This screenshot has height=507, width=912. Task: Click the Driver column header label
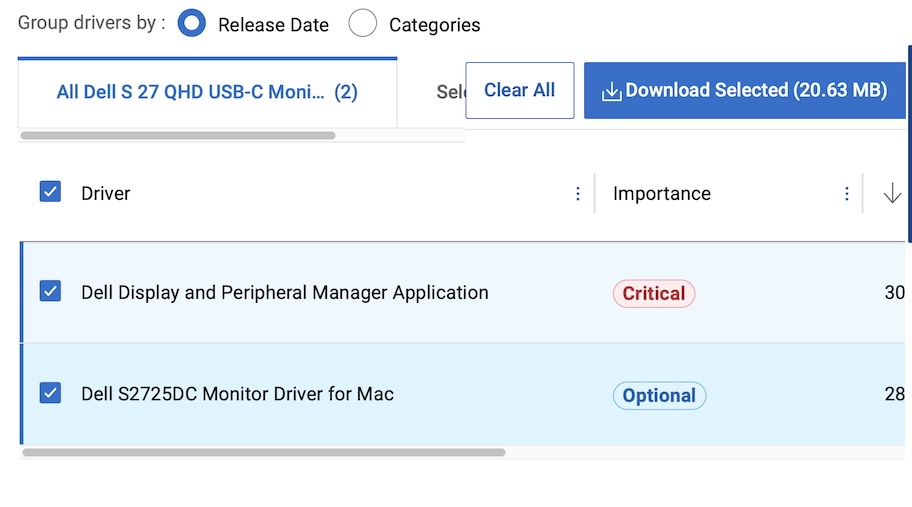pyautogui.click(x=105, y=194)
